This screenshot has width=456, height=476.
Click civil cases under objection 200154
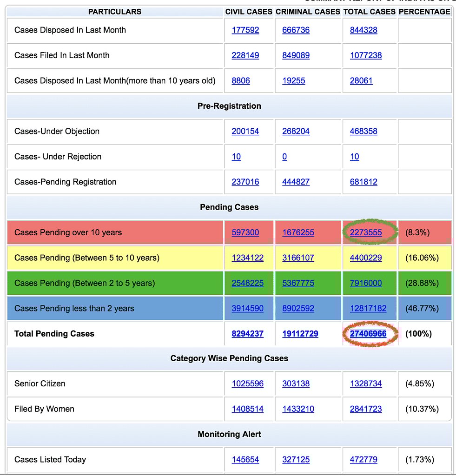(x=245, y=131)
